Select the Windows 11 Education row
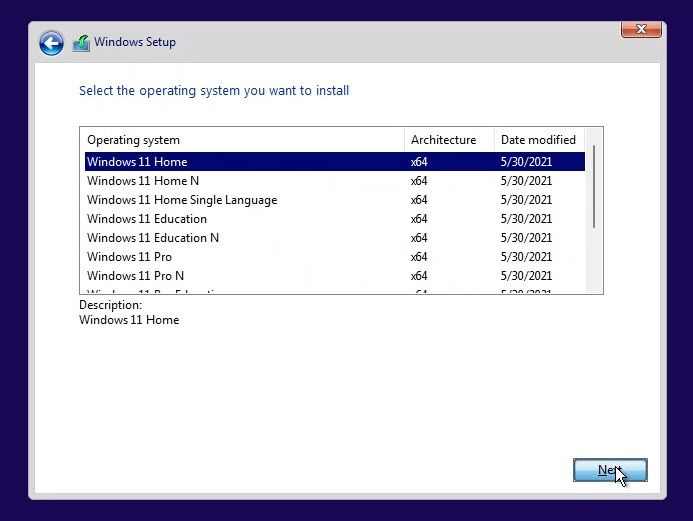This screenshot has height=521, width=693. [x=335, y=219]
